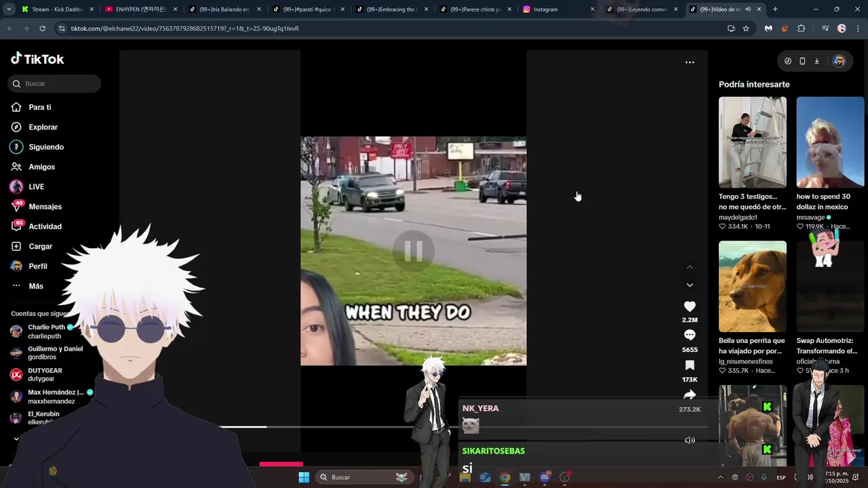Open the 'Tengo 3 testigos' video thumbnail
The height and width of the screenshot is (488, 868).
(753, 142)
